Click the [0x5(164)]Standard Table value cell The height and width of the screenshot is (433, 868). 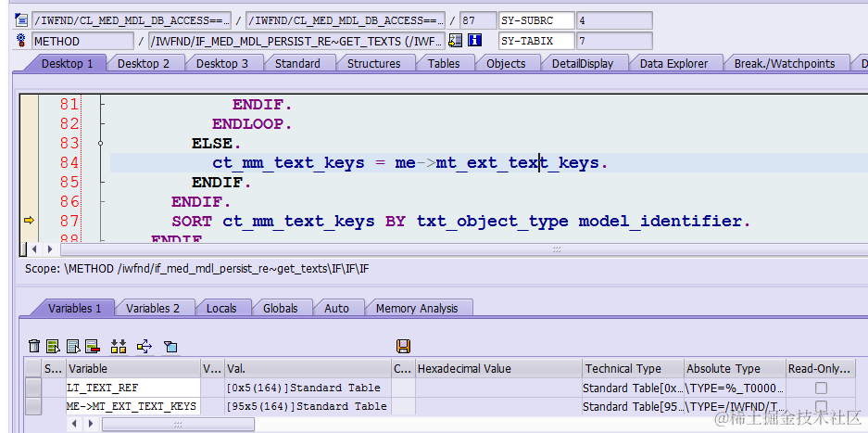pos(308,388)
